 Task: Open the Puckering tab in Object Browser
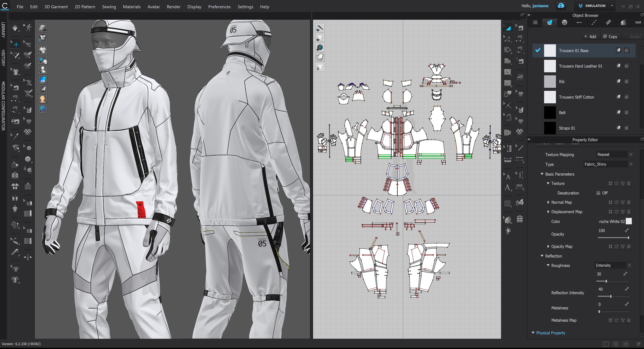pyautogui.click(x=608, y=22)
